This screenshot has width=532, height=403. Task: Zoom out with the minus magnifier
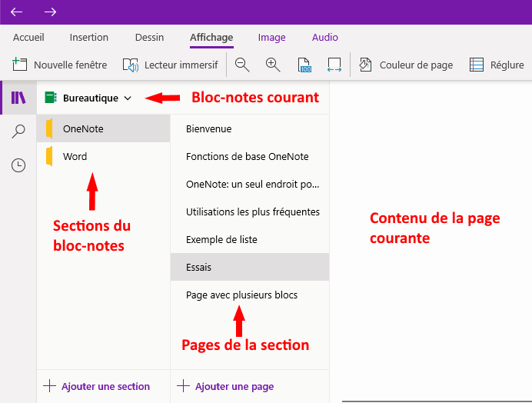tap(242, 65)
